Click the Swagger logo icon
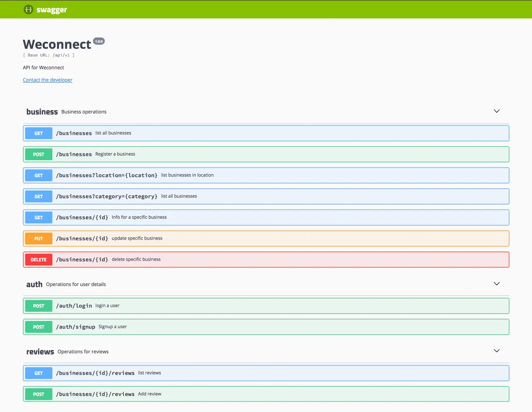The height and width of the screenshot is (412, 532). [x=28, y=9]
